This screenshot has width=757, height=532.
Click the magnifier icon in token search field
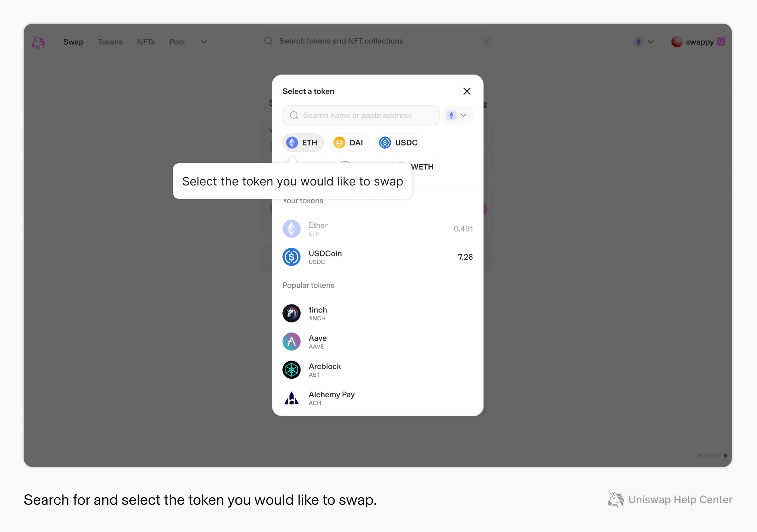(294, 115)
